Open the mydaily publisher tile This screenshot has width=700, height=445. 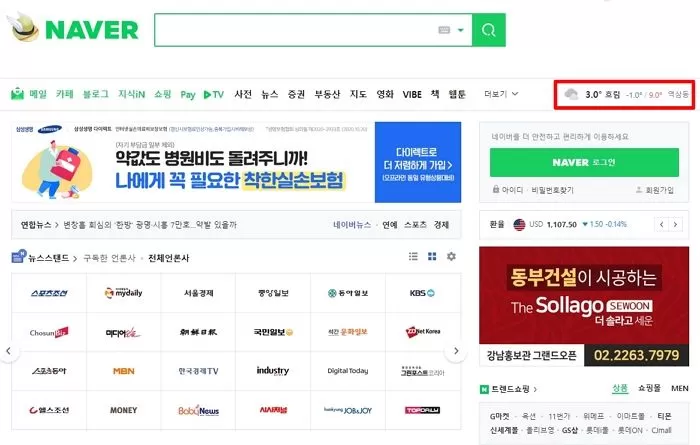(124, 293)
